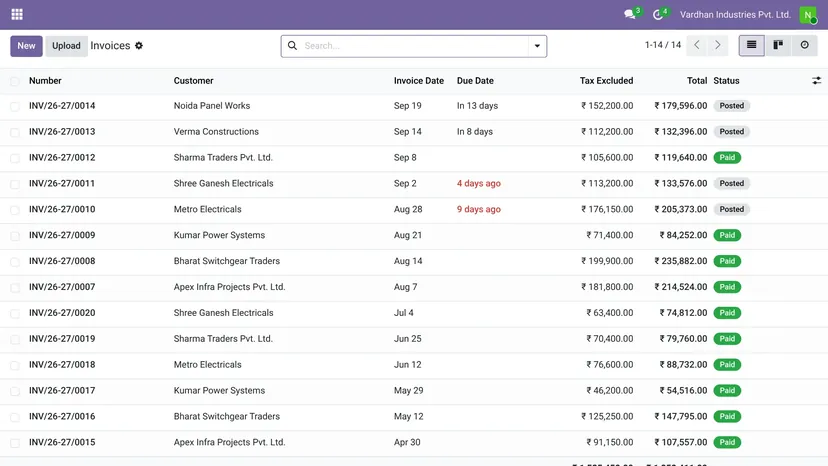Click Bharat Switchgear Traders on May 12 row
The height and width of the screenshot is (466, 828).
click(x=227, y=416)
